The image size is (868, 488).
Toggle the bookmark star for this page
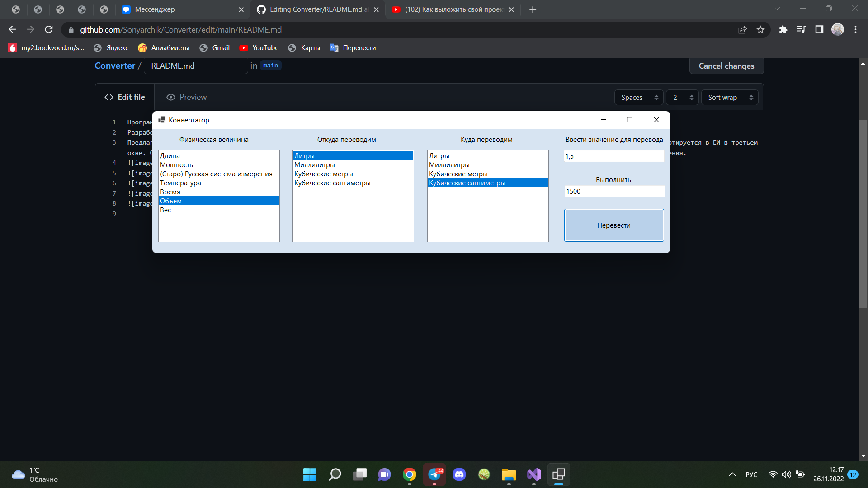tap(761, 29)
